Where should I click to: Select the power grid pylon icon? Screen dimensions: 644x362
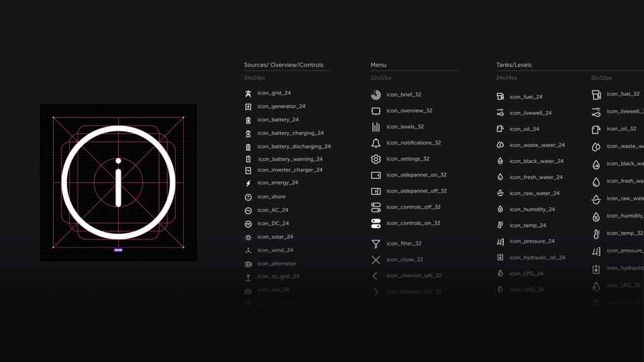(248, 94)
